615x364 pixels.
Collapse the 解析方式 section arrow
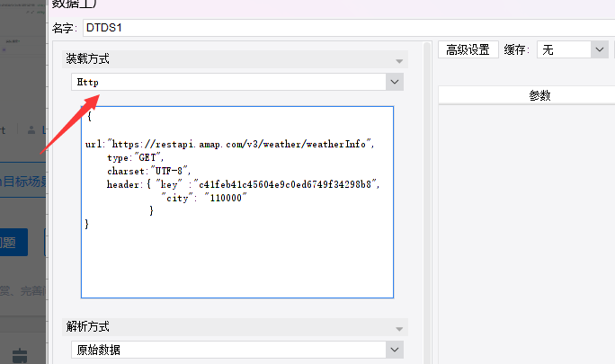pos(399,329)
